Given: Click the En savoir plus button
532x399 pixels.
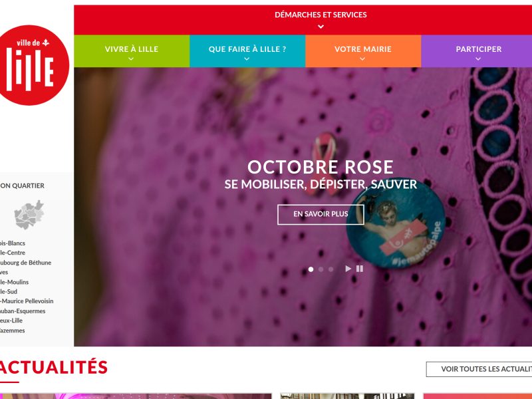Looking at the screenshot, I should [321, 214].
